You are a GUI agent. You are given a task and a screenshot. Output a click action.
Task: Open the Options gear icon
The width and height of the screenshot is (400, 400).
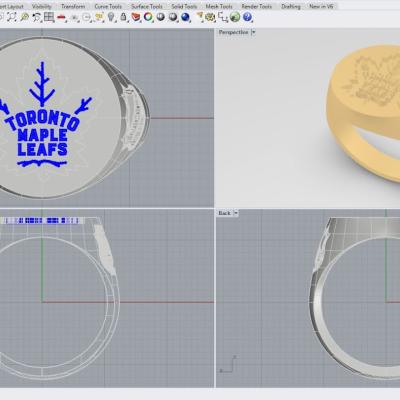tap(210, 17)
